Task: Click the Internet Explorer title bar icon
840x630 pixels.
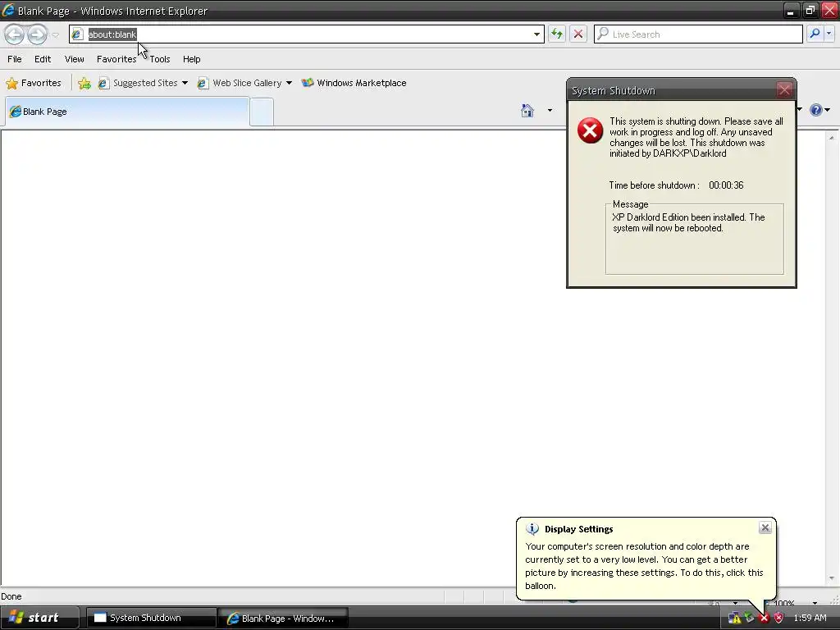Action: pos(8,10)
